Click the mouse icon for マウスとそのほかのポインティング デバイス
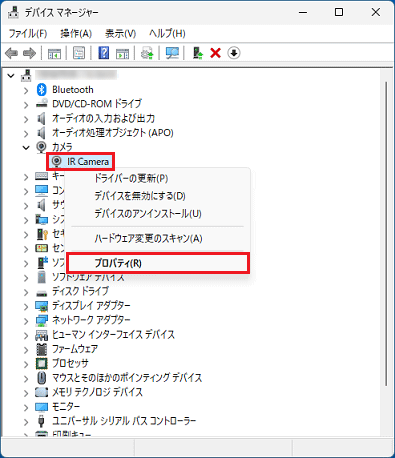 point(41,378)
